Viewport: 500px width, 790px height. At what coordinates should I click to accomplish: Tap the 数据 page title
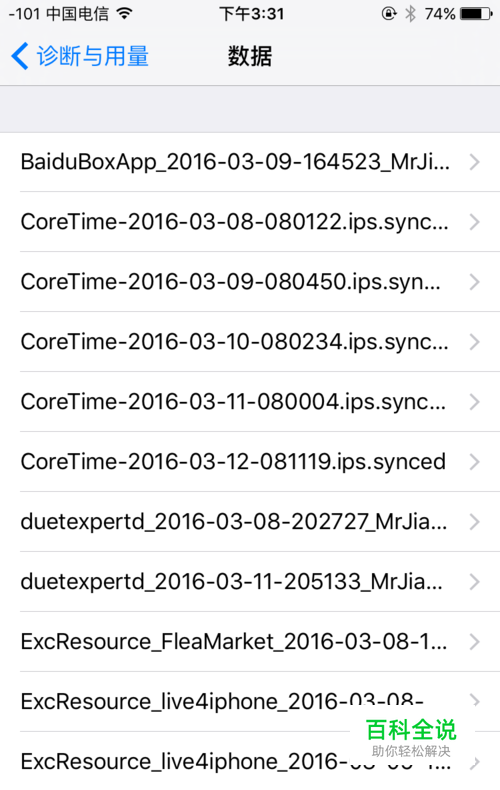(x=250, y=56)
